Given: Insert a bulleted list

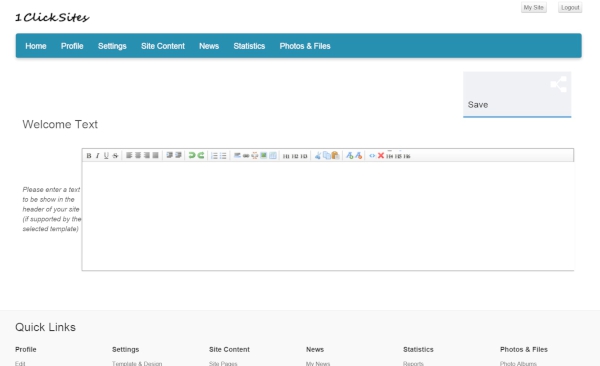Looking at the screenshot, I should [223, 155].
